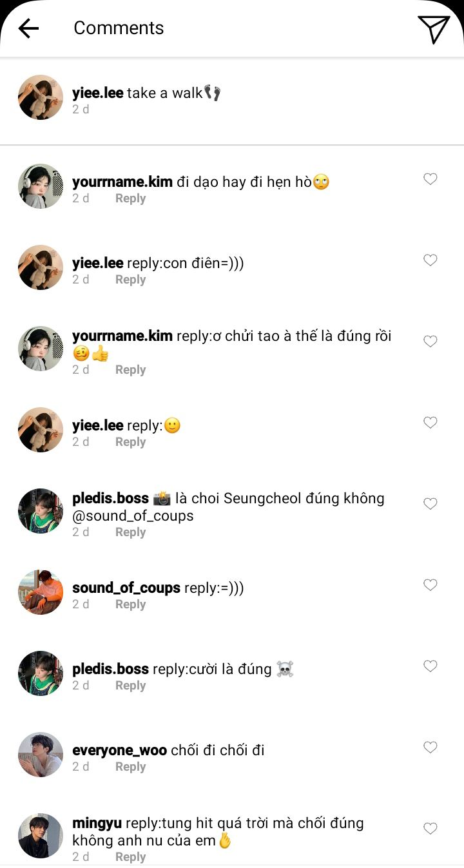The width and height of the screenshot is (464, 868).
Task: Tap yourrname.kim's avatar on first comment
Action: 41,186
